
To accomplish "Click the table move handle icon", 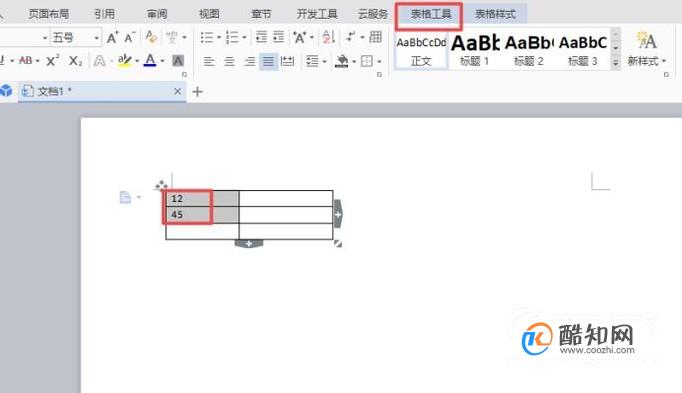I will (161, 185).
